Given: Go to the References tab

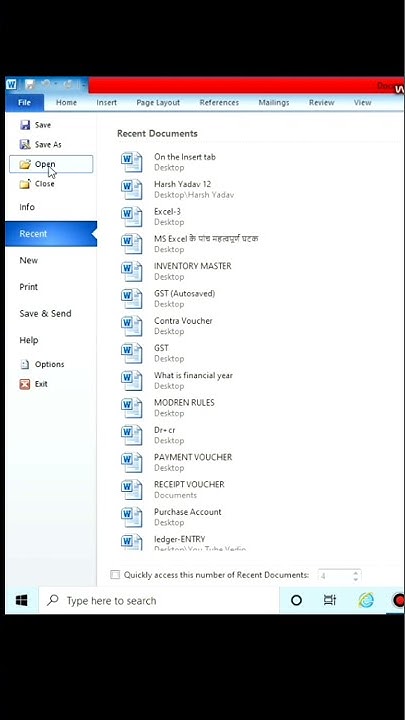Looking at the screenshot, I should (219, 103).
